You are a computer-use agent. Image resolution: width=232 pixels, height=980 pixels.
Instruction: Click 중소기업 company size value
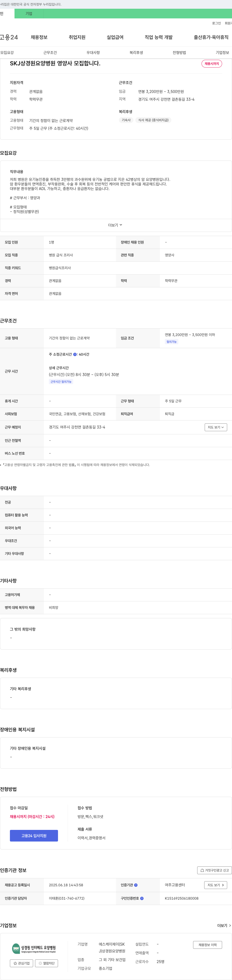106,968
